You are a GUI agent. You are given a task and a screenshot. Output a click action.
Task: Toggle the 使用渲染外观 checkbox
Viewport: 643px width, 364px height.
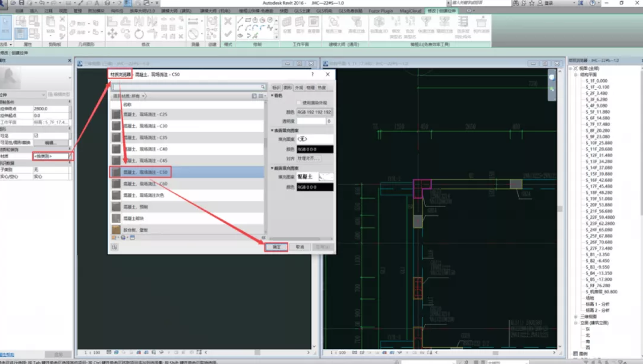(300, 103)
